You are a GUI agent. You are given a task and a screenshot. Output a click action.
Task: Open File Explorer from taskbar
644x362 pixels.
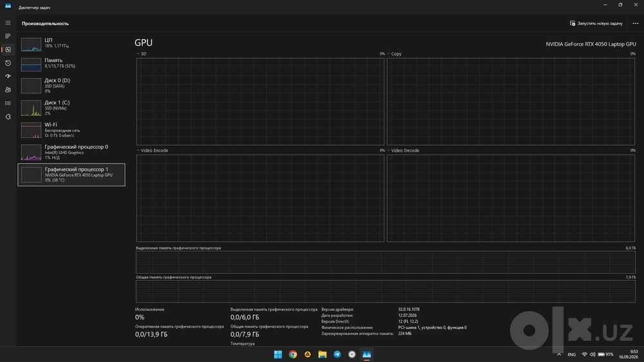point(323,354)
